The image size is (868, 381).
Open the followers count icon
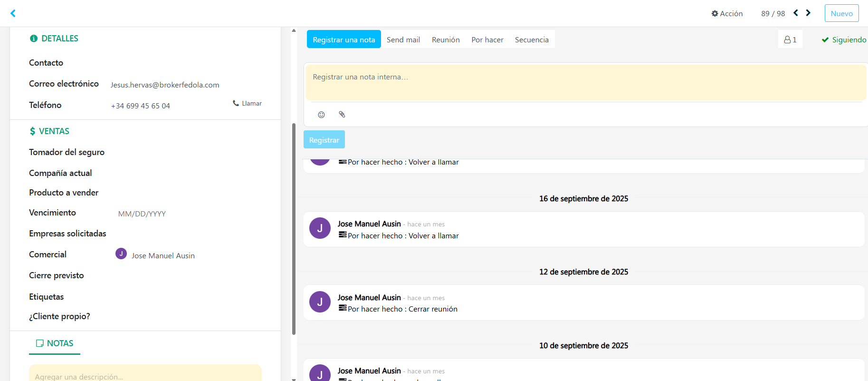(790, 40)
